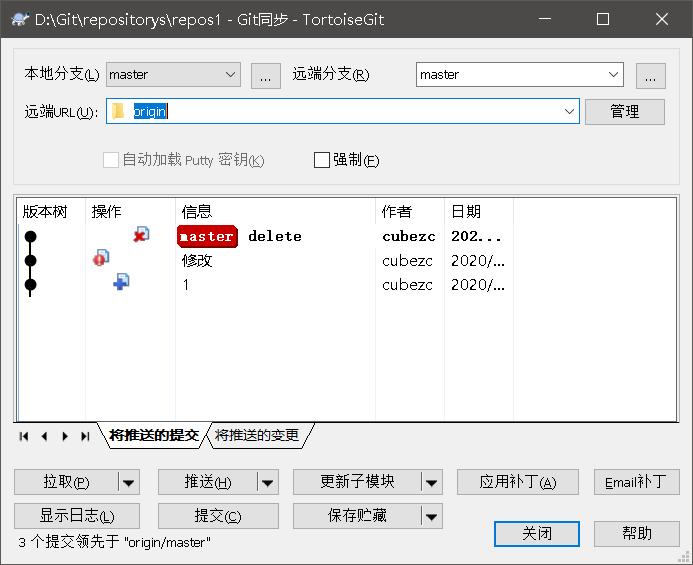
Task: Click the modified-file icon in the 修改 row
Action: 101,258
